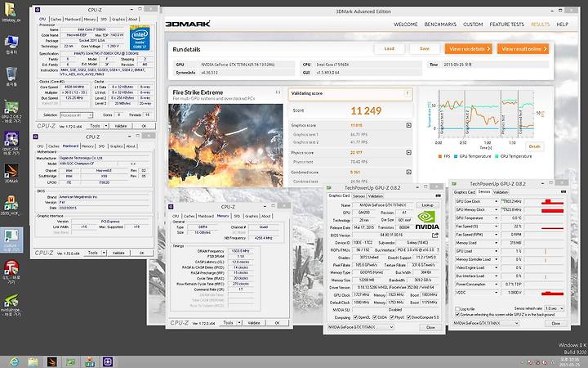Open the 3555_HOF desktop shortcut
588x368 pixels.
pos(11,205)
